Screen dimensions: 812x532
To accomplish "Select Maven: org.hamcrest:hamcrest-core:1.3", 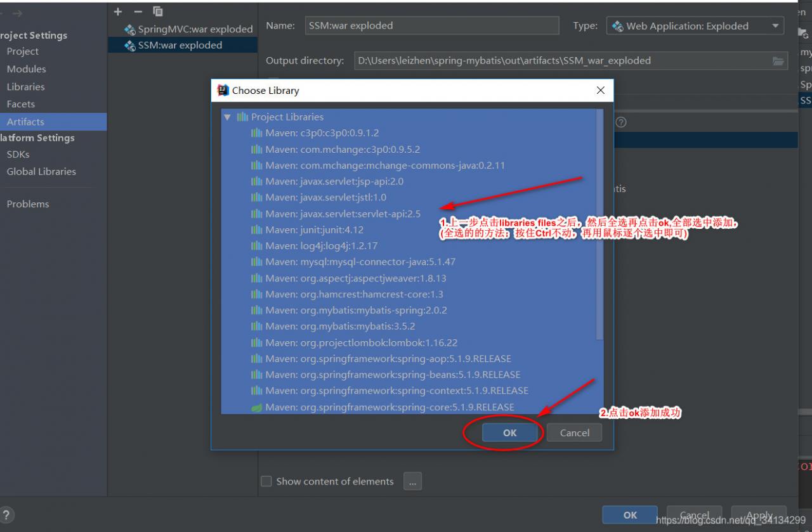I will [x=409, y=294].
